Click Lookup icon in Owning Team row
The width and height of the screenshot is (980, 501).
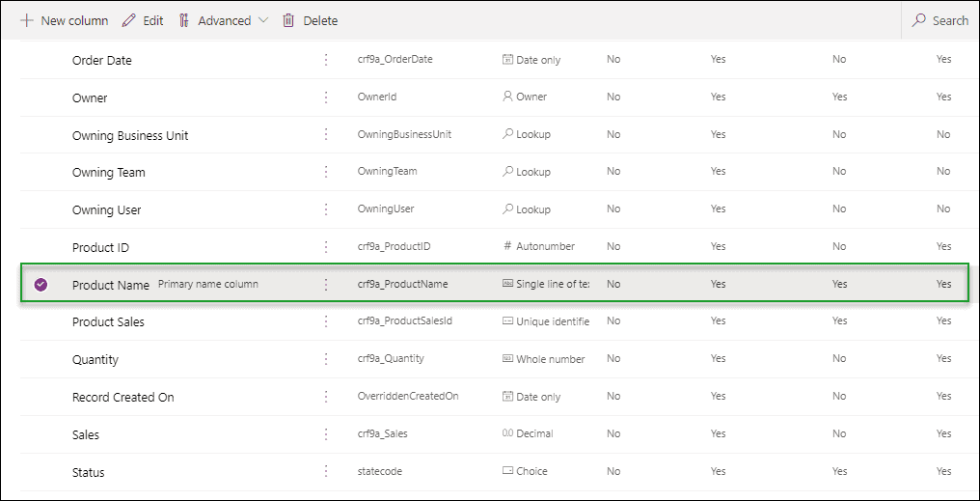pyautogui.click(x=507, y=171)
